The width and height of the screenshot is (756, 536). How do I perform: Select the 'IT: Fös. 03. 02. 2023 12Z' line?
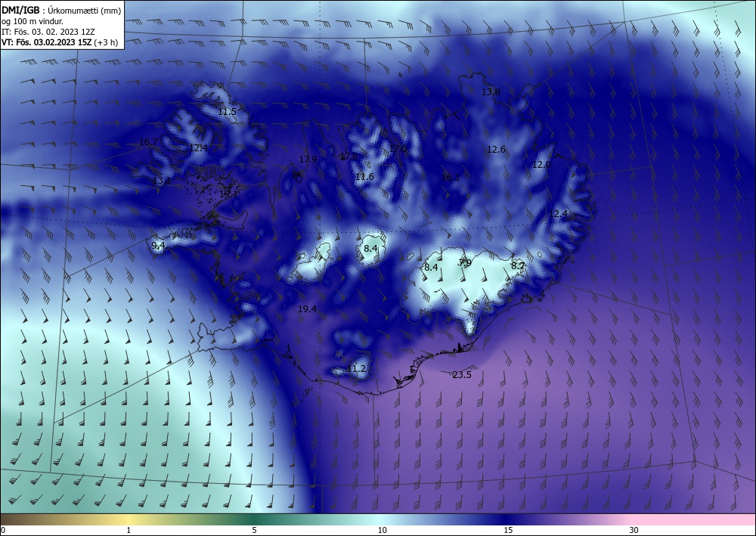(48, 32)
